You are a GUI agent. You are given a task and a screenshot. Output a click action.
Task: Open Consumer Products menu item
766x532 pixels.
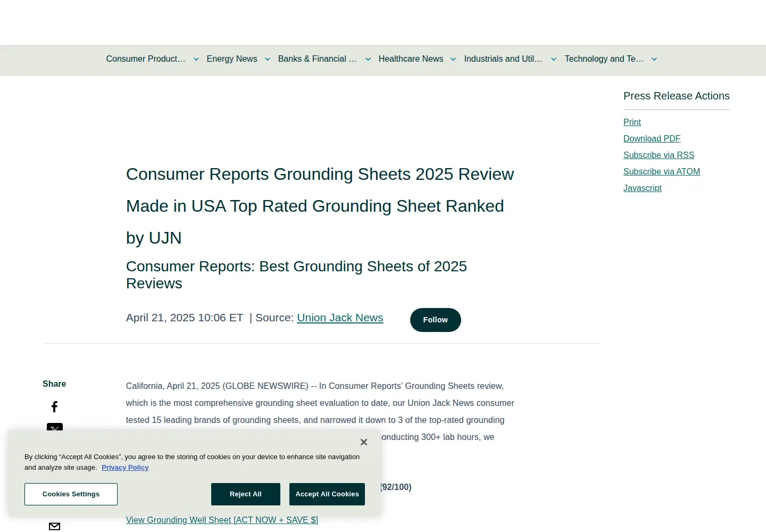146,59
